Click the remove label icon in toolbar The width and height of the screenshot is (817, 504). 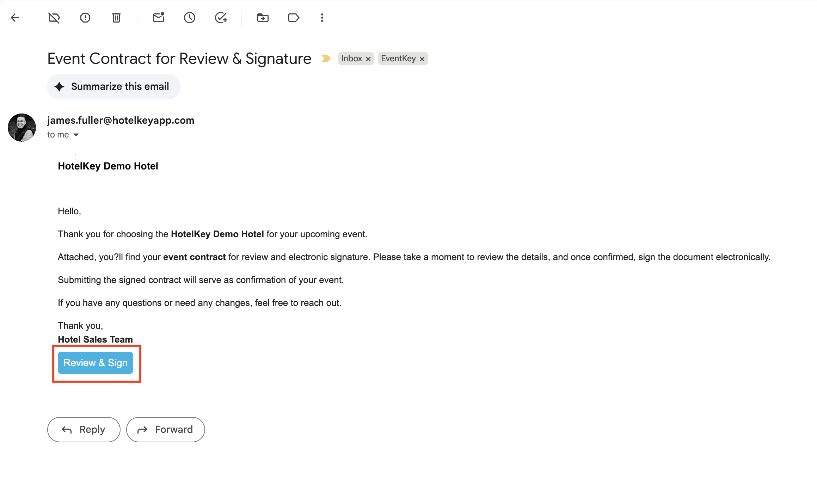(x=54, y=18)
